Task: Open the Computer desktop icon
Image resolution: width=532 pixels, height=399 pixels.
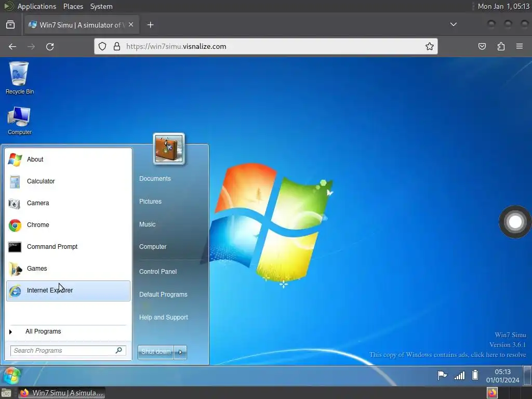Action: (19, 121)
